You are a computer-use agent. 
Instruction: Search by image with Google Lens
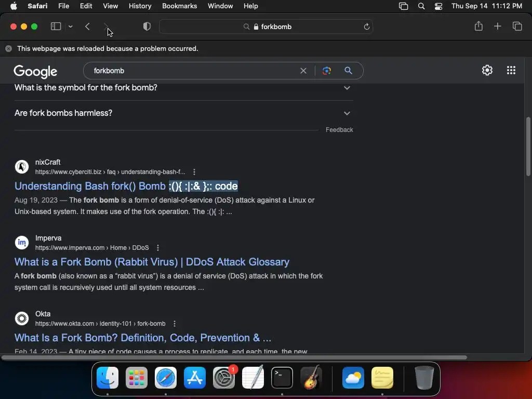(x=326, y=71)
